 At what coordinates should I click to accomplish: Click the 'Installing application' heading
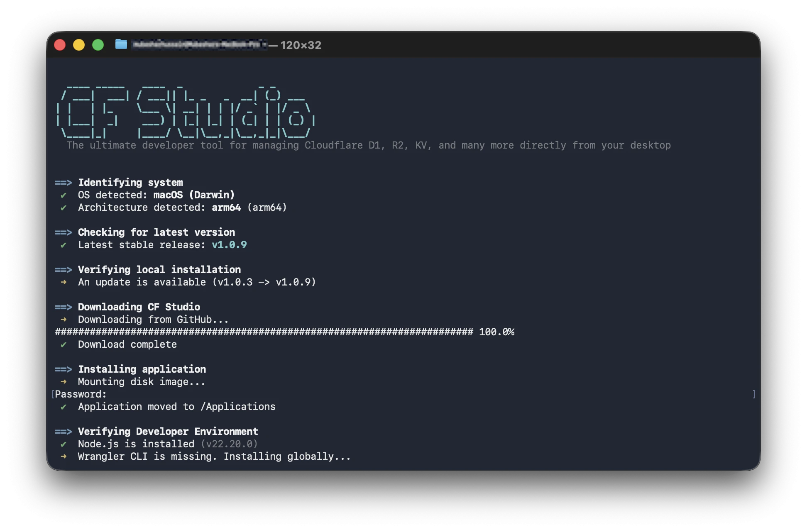[142, 369]
